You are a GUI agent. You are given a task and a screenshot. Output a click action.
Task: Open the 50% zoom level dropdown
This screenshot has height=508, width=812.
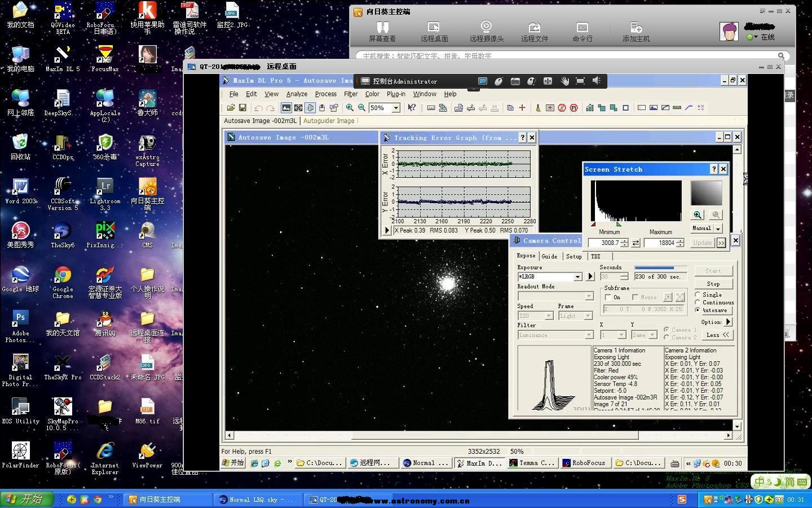pyautogui.click(x=396, y=108)
